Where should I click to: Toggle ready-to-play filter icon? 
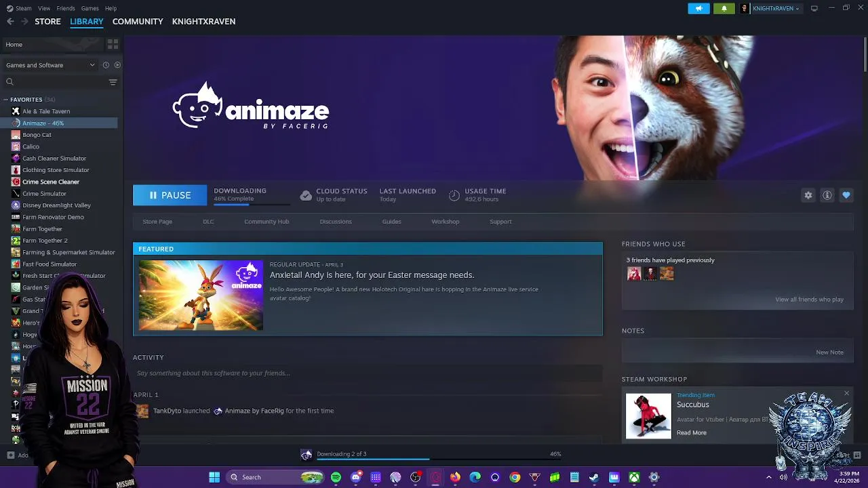pos(117,65)
